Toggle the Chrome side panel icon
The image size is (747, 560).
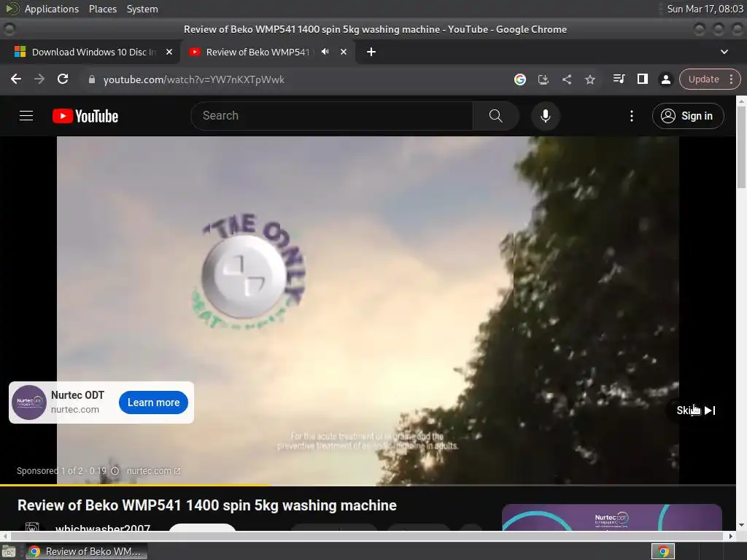coord(642,79)
